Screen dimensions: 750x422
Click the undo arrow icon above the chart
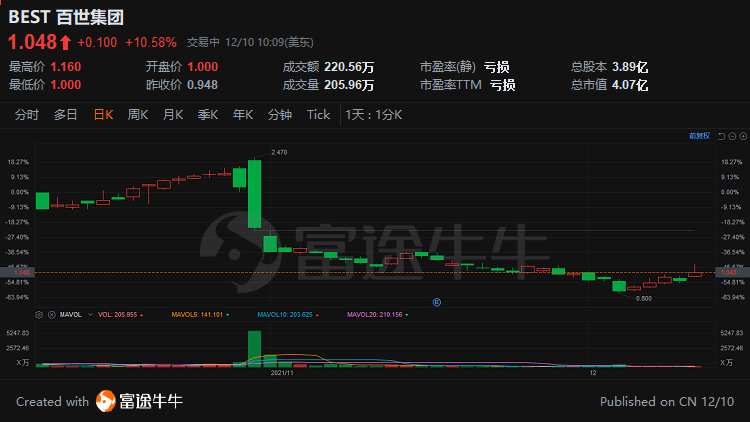point(721,136)
